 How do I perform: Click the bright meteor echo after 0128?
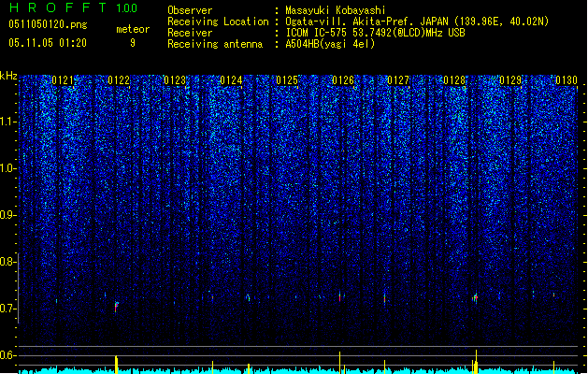click(x=475, y=298)
